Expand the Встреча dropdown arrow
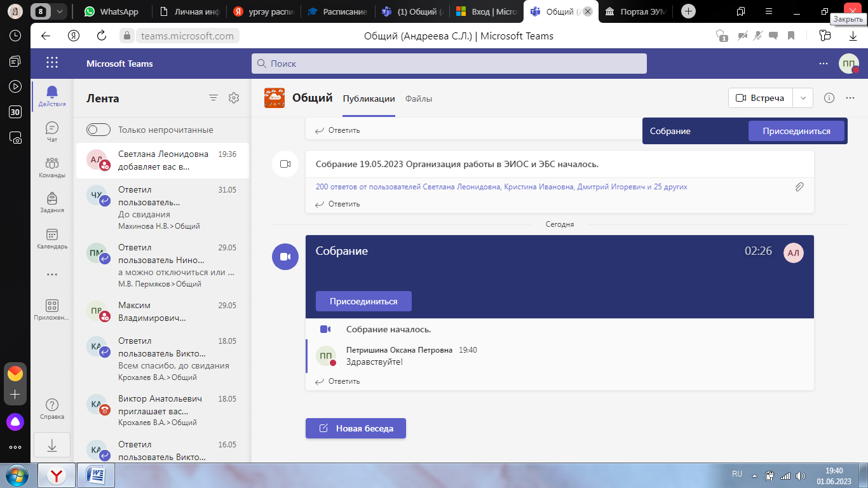The width and height of the screenshot is (868, 488). click(x=803, y=98)
